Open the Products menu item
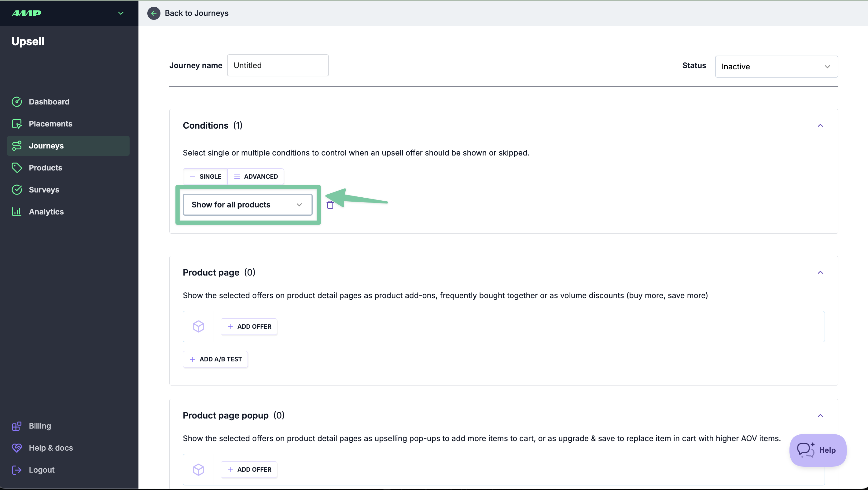868x490 pixels. 46,168
